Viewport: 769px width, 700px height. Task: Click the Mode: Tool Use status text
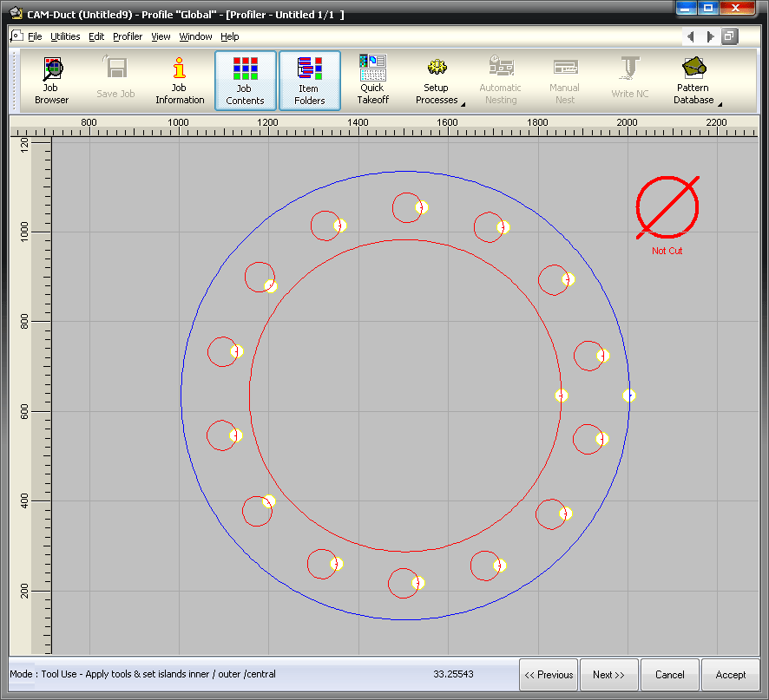[142, 674]
